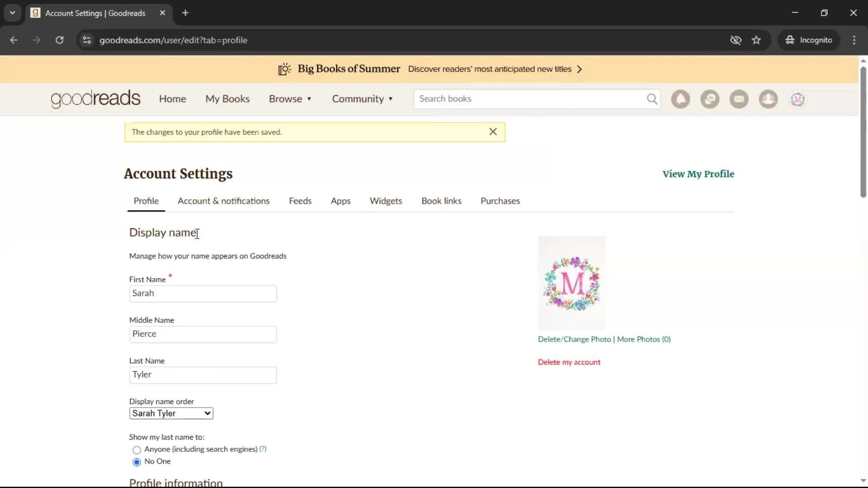Click the More Photos (0) link
Screen dimensions: 868x488
pos(644,339)
